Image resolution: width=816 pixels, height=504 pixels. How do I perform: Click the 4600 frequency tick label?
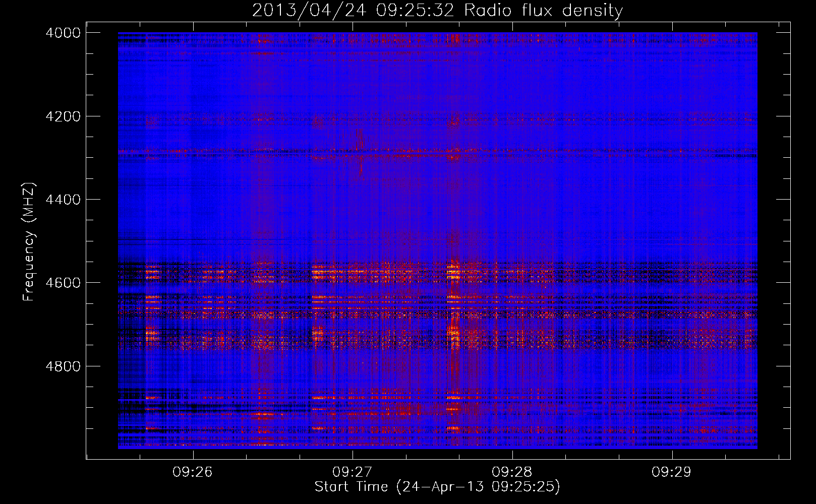[63, 283]
